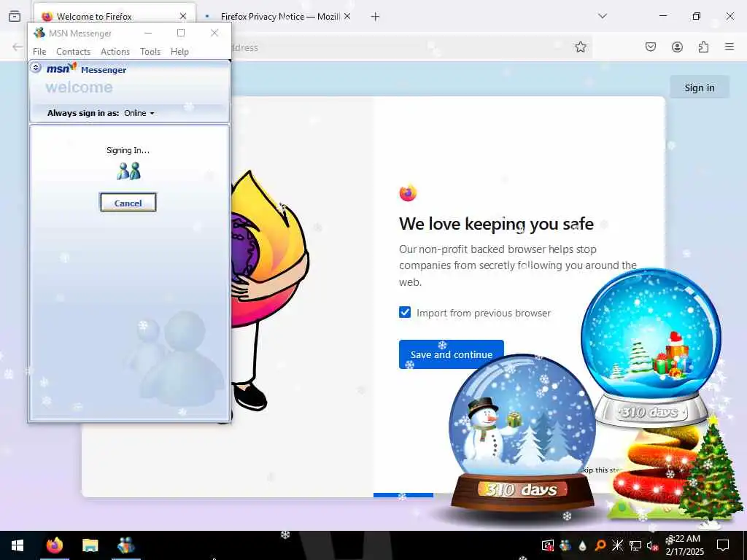Expand the Always sign in as Online dropdown
This screenshot has height=560, width=747.
(139, 113)
